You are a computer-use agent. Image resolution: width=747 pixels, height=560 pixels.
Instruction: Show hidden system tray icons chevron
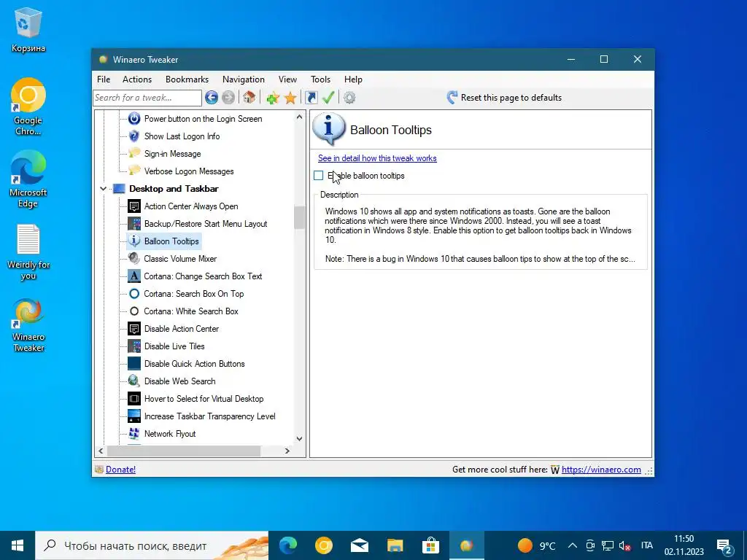[573, 545]
